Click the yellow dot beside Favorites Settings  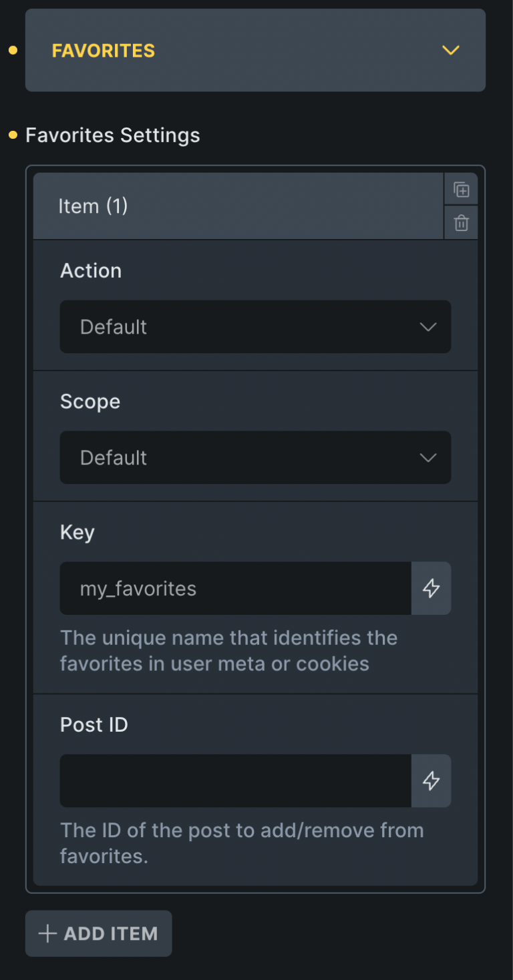(x=11, y=135)
